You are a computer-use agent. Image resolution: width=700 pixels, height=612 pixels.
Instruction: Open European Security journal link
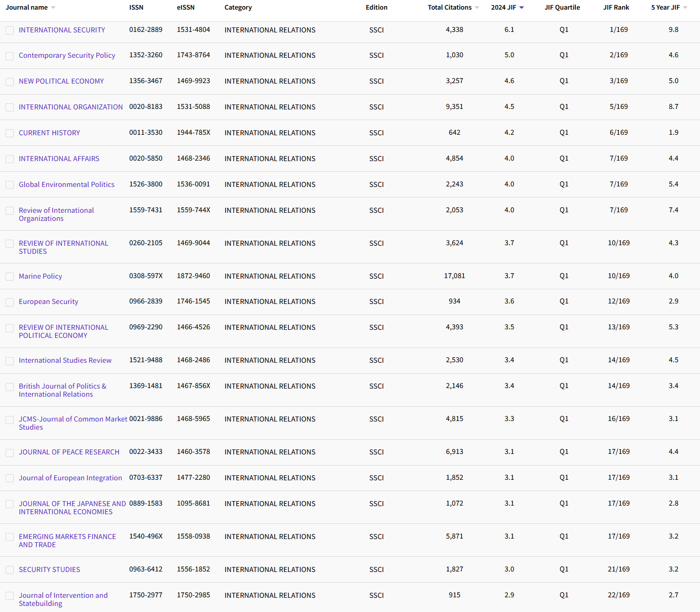click(48, 301)
